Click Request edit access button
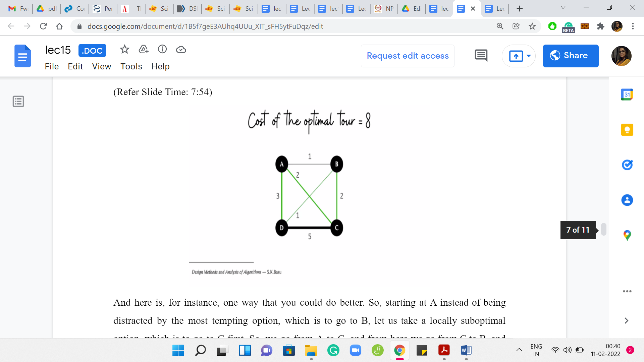Screen dimensions: 644x362 (408, 56)
